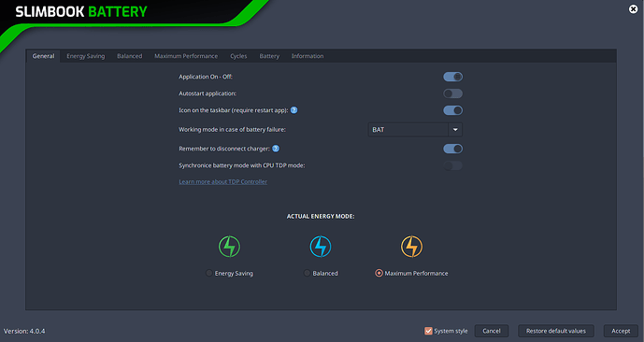Close the Slimbook Battery window

click(634, 9)
